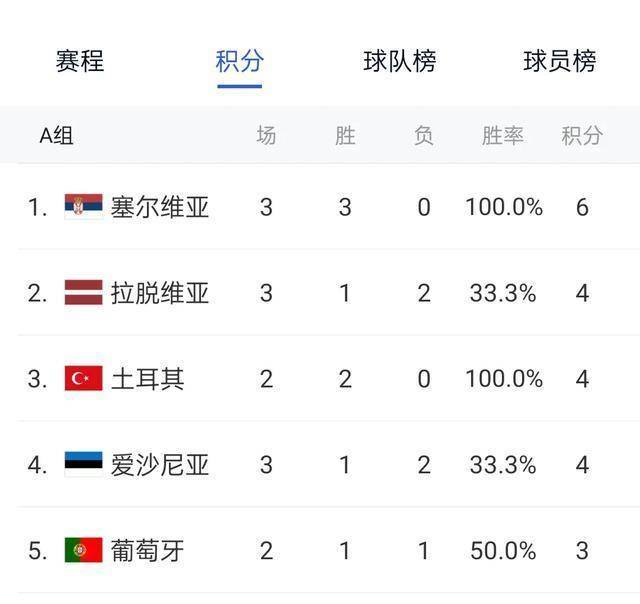
Task: Click the Portugal flag icon
Action: click(x=84, y=550)
